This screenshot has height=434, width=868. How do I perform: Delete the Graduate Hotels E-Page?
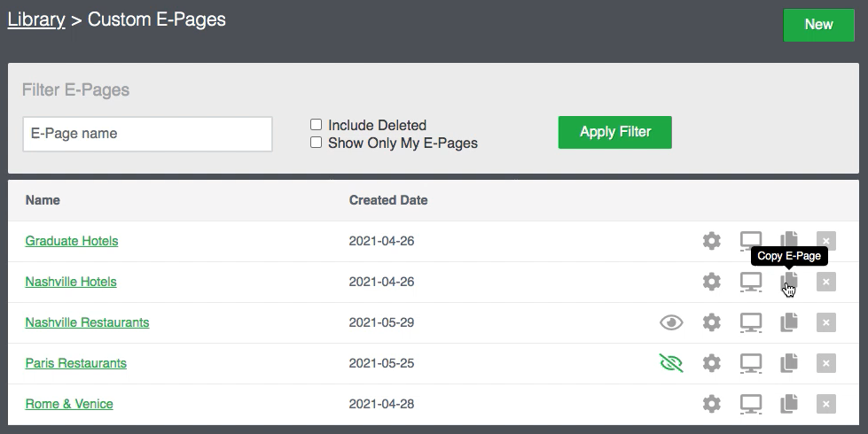pos(826,241)
